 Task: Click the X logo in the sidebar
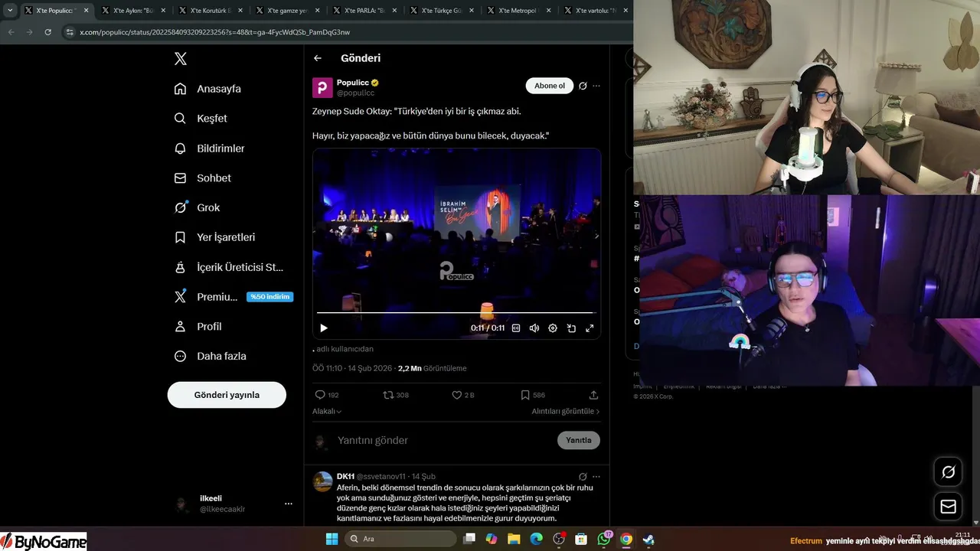pos(180,59)
